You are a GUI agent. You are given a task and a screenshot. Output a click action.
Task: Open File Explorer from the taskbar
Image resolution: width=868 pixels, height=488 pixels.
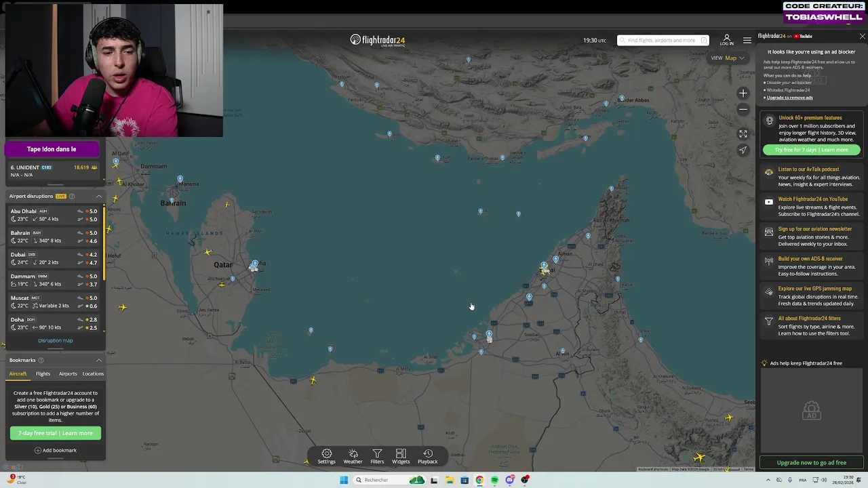[x=449, y=480]
